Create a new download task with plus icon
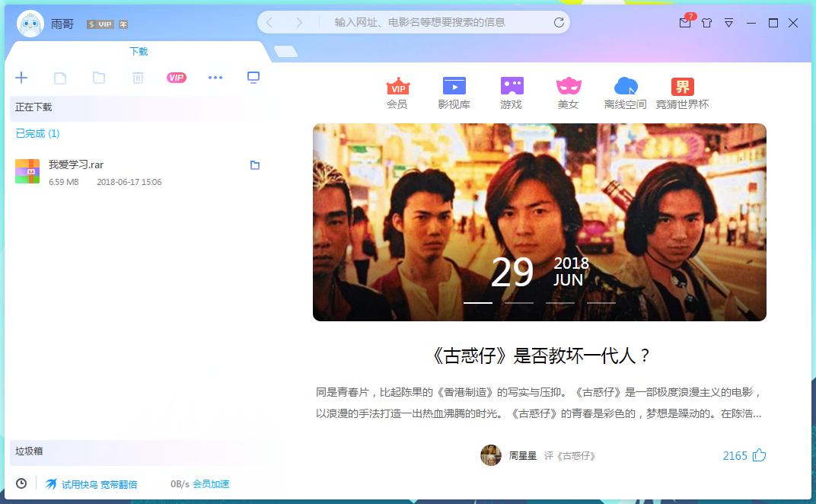Image resolution: width=816 pixels, height=504 pixels. tap(21, 77)
